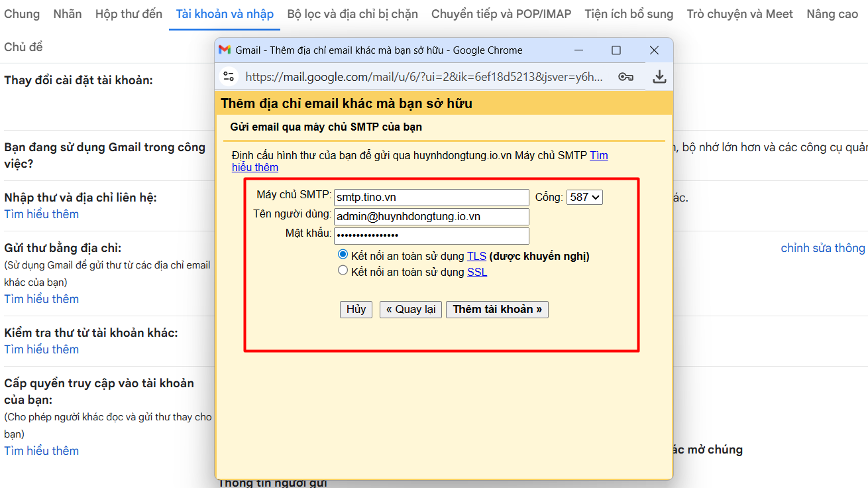Click the chỉnh sửa thông link

pyautogui.click(x=823, y=248)
